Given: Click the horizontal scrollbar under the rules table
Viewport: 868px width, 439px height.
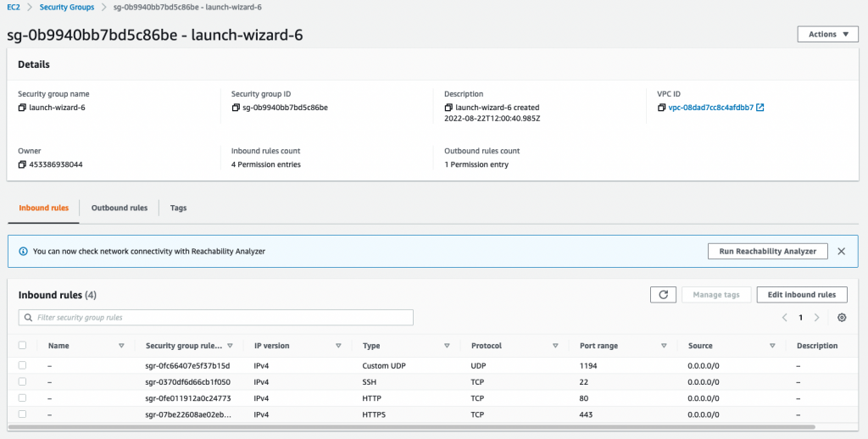Looking at the screenshot, I should 411,427.
